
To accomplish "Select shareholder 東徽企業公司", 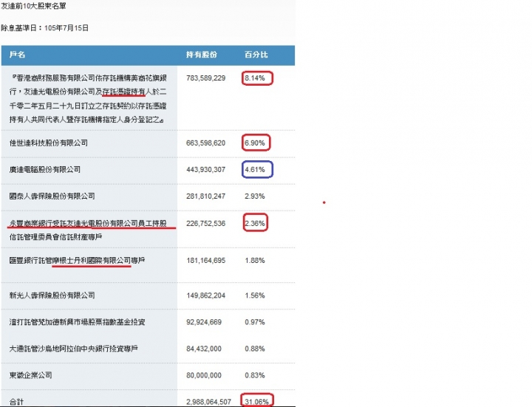I will 31,375.
